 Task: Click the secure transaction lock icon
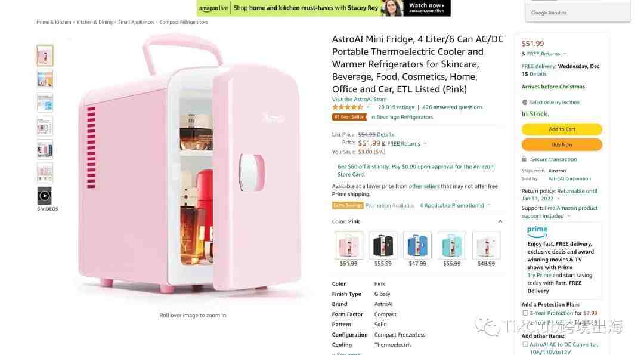click(524, 159)
